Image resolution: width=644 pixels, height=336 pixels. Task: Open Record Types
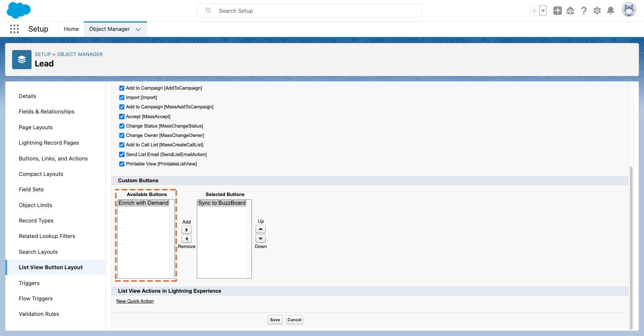(x=36, y=221)
